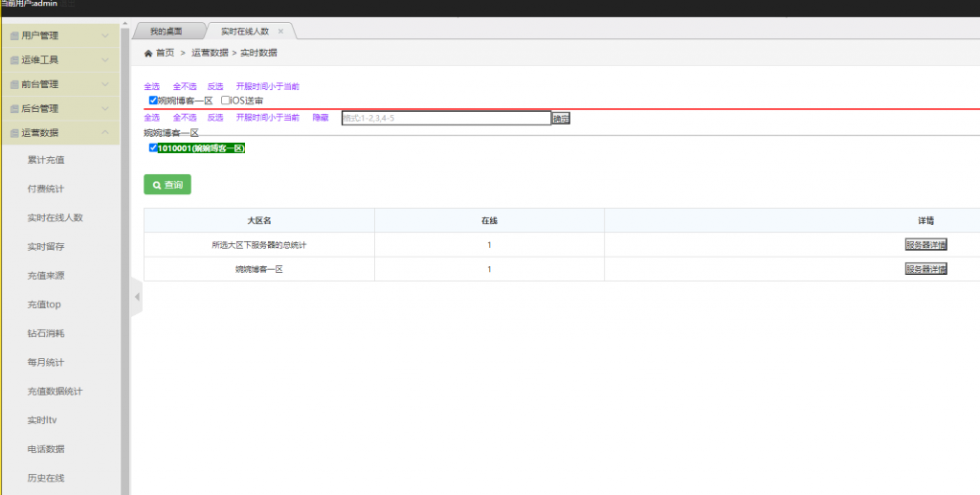This screenshot has width=980, height=495.
Task: Open 充值来源 in the sidebar menu
Action: coord(46,276)
